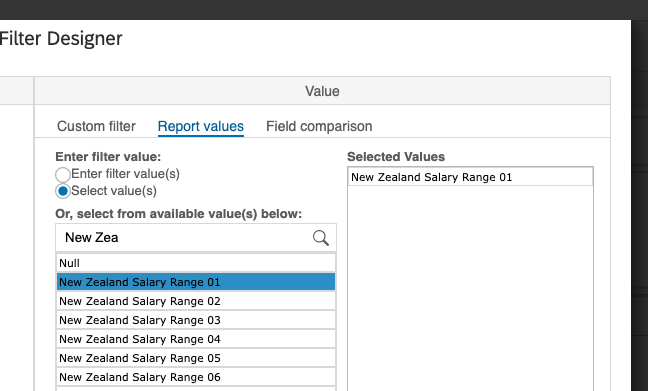Click the Enter filter value(s) label text
This screenshot has width=648, height=391.
[x=125, y=174]
